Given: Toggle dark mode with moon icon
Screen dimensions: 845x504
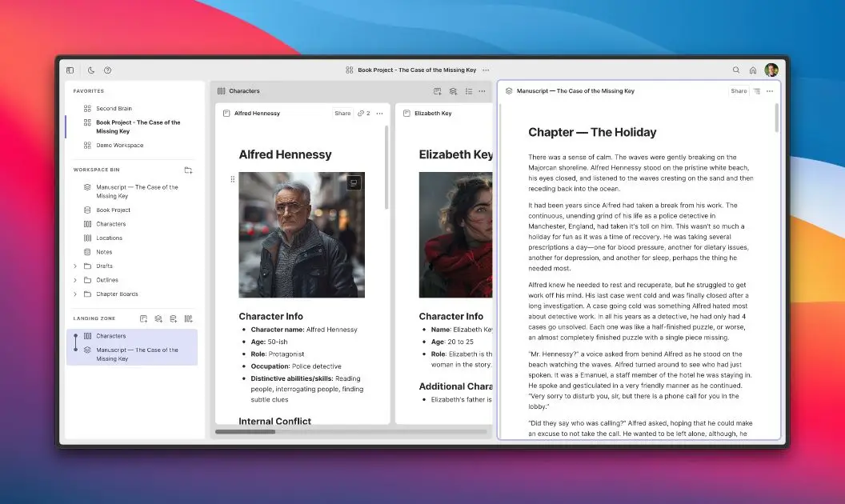Looking at the screenshot, I should click(91, 70).
